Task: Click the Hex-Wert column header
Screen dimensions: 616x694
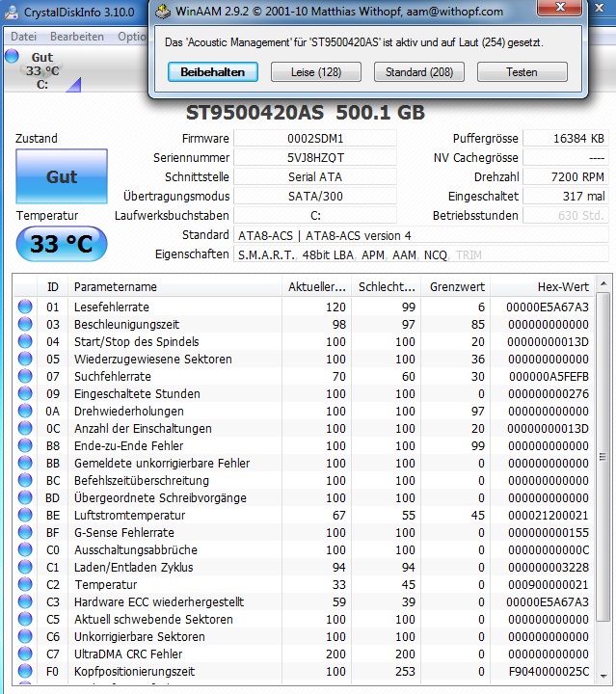Action: pos(543,287)
